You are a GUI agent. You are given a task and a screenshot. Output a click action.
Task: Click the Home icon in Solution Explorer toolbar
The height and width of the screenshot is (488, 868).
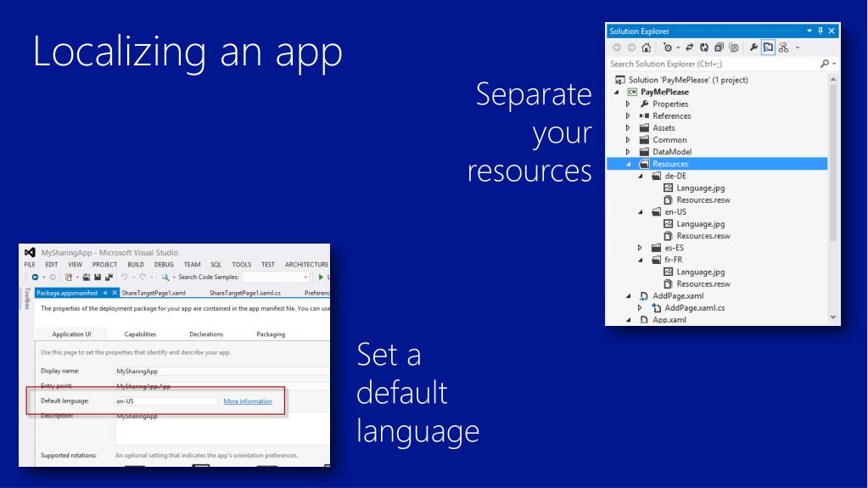pos(646,48)
